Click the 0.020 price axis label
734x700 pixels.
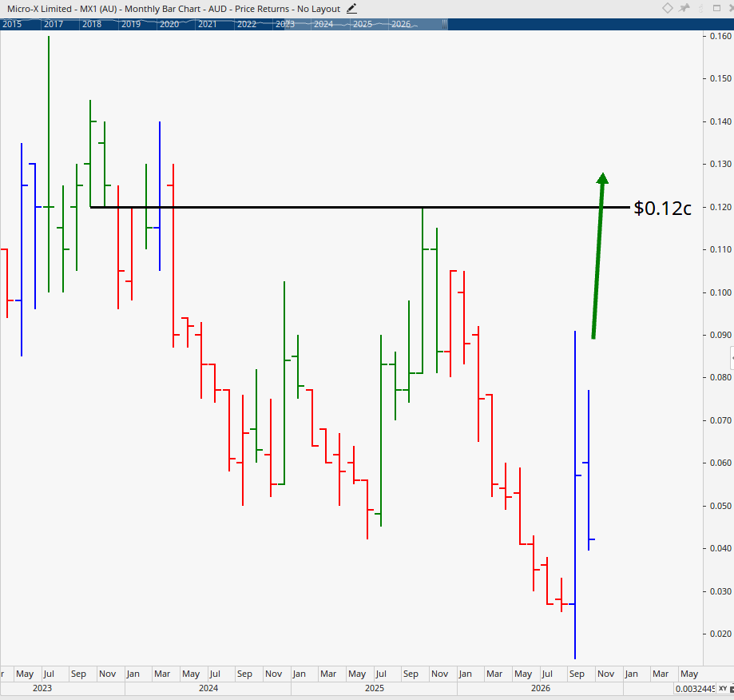(x=720, y=634)
